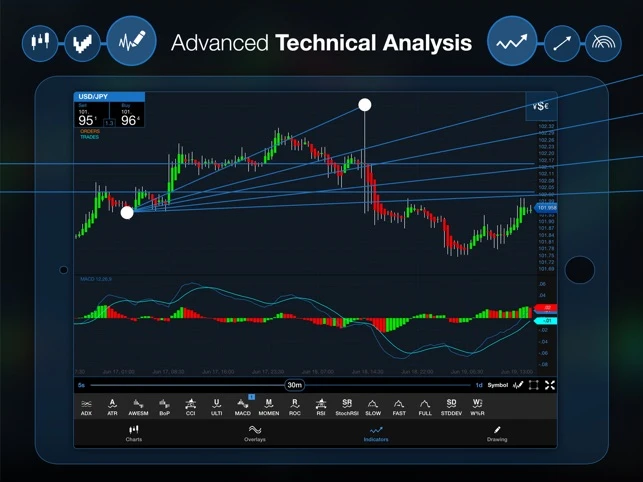Click the checkmark bars header icon

[x=82, y=43]
